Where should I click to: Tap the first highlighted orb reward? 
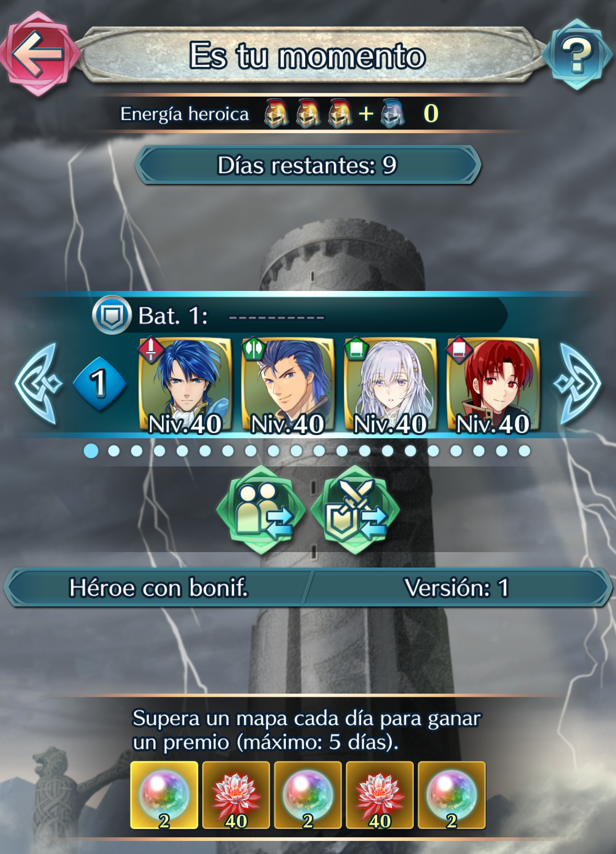164,795
